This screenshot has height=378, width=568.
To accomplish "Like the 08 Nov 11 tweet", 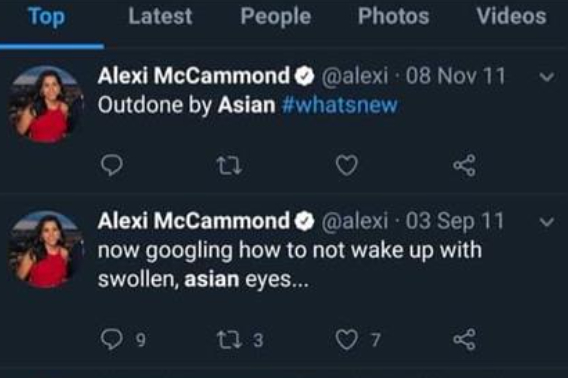I will 347,165.
